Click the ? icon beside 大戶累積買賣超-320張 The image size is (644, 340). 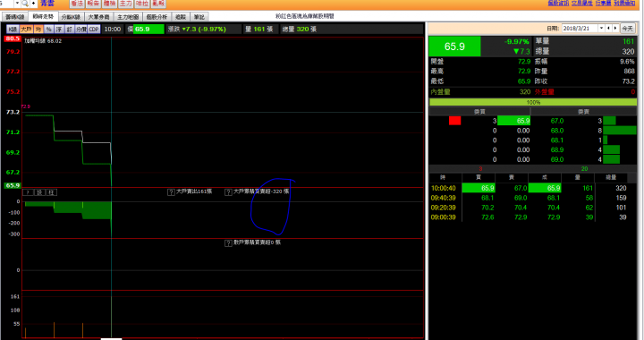[x=228, y=192]
